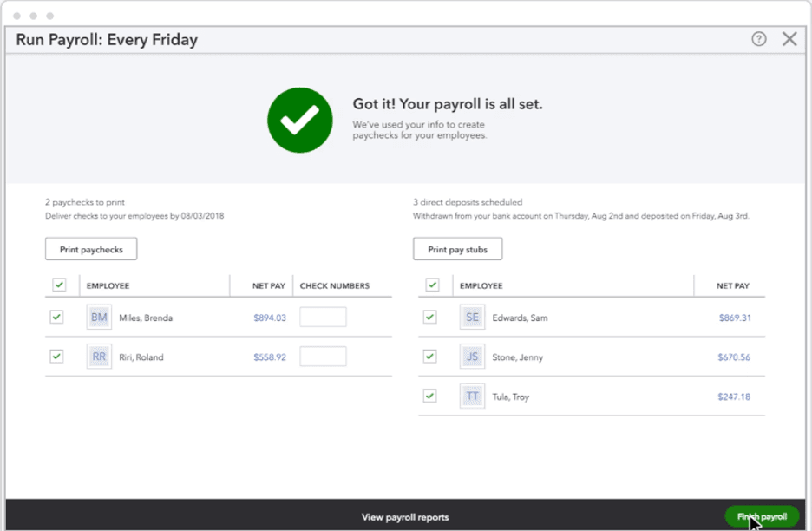Click the Print paychecks button
Viewport: 812px width, 531px height.
click(x=90, y=248)
